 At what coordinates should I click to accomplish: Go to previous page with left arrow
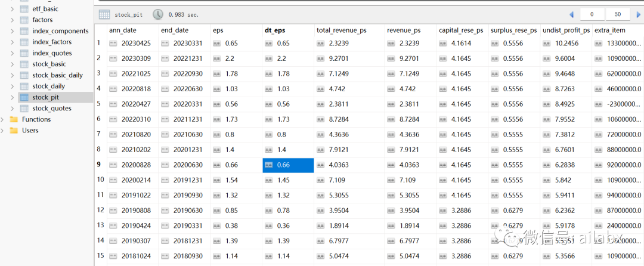coord(571,14)
